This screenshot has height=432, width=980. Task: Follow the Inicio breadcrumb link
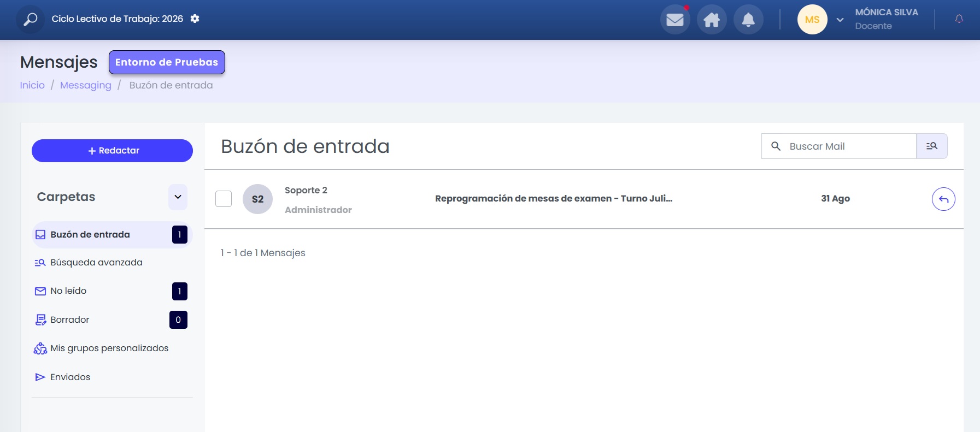click(x=32, y=85)
